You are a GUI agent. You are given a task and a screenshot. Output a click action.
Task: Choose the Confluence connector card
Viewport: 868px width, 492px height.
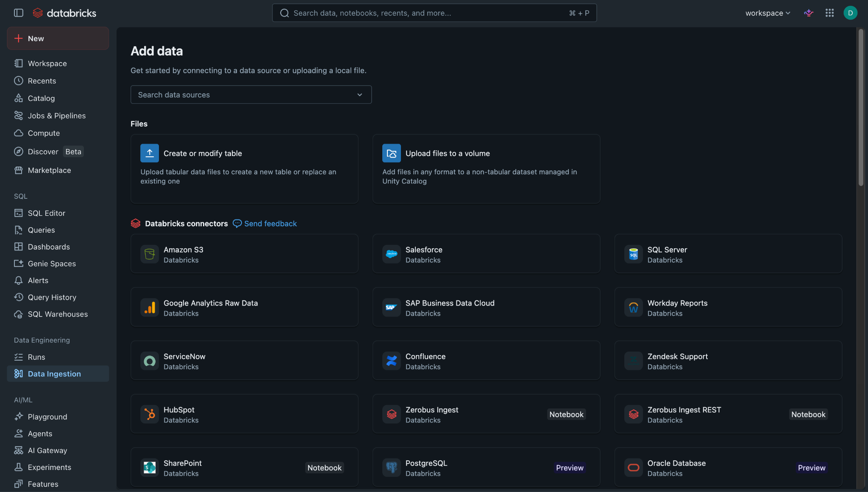point(487,361)
